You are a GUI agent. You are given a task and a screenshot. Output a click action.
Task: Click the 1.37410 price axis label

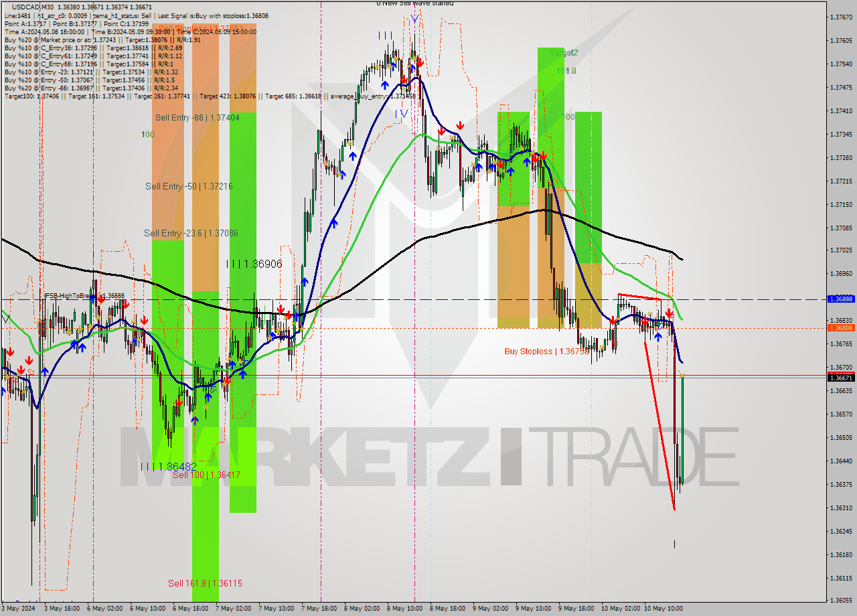[841, 110]
